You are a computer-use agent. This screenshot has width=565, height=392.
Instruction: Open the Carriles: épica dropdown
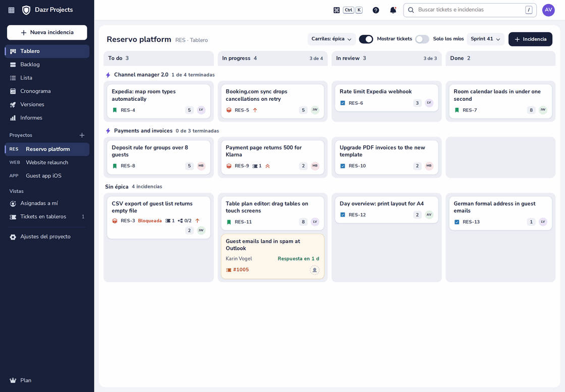pos(331,39)
